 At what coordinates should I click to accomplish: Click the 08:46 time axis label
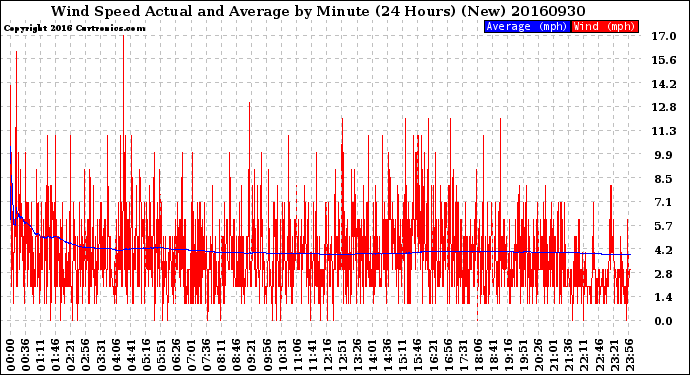[x=236, y=355]
